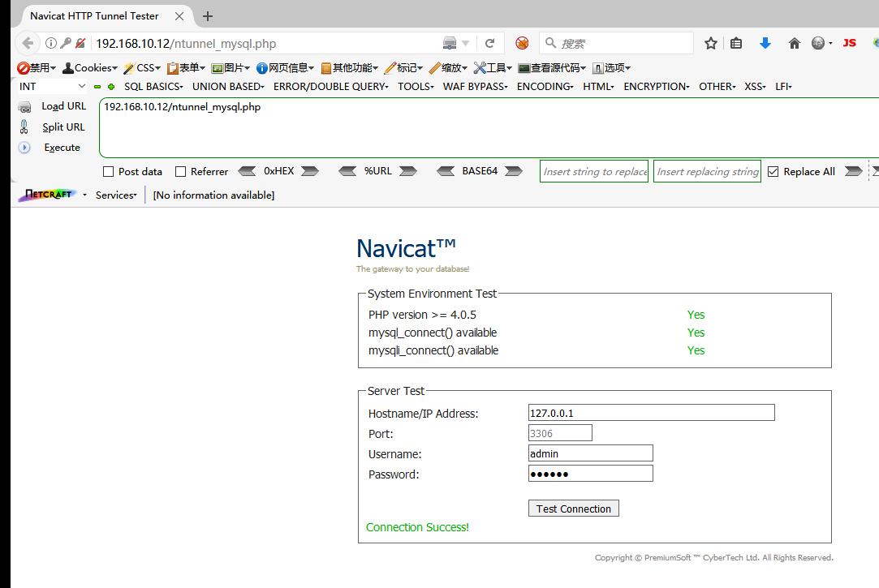This screenshot has height=588, width=879.
Task: Click the right arrow after 0xHEX
Action: [310, 171]
